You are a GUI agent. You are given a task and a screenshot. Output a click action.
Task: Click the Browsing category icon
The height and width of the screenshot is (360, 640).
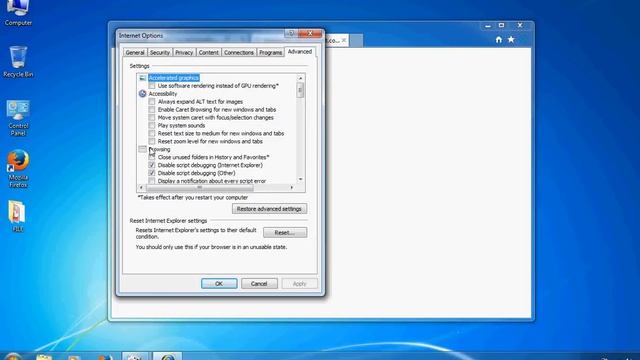[x=142, y=149]
